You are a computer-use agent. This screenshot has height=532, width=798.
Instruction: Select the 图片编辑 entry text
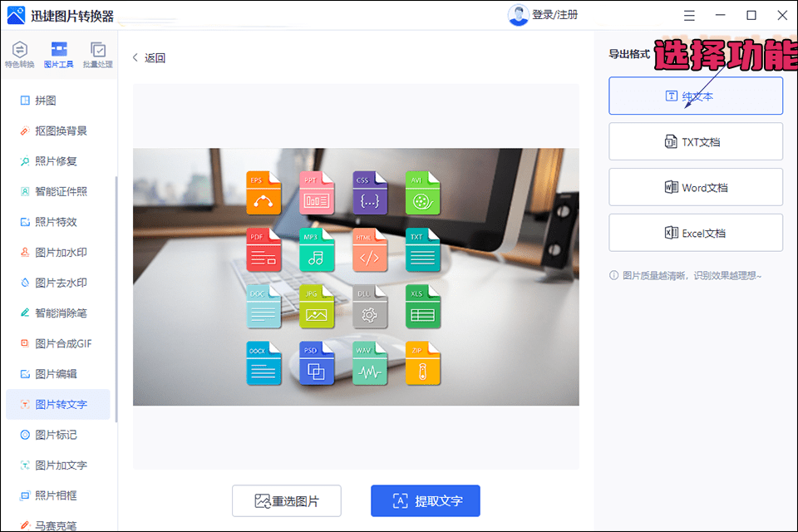click(56, 374)
